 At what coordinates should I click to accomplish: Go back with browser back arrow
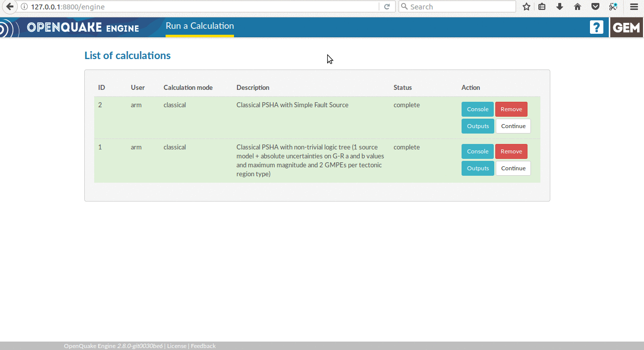(9, 7)
